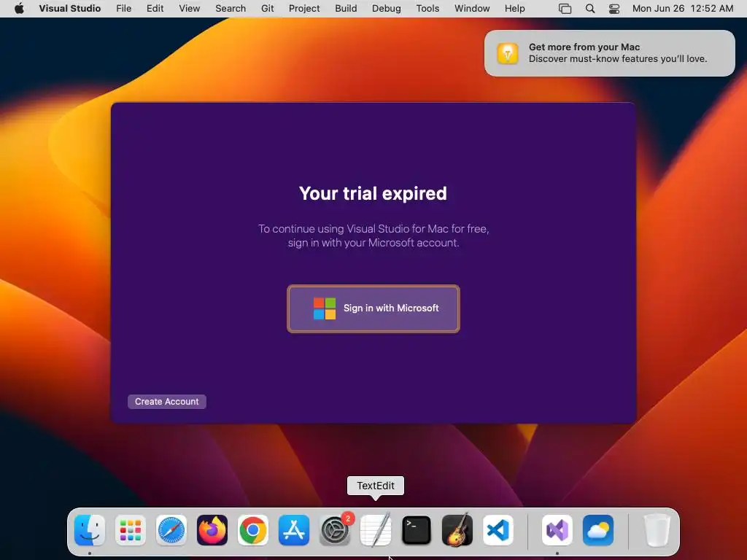Click the Visual Studio purple Dock icon
The width and height of the screenshot is (747, 560).
coord(557,530)
